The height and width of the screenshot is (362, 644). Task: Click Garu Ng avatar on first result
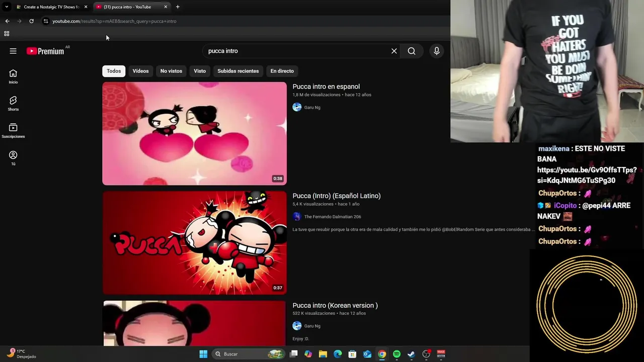(297, 107)
